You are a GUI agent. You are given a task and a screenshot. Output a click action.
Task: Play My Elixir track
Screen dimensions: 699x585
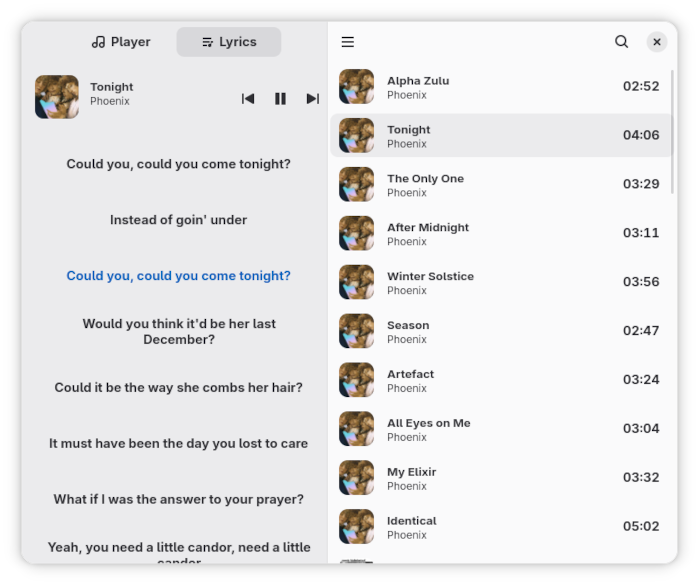coord(501,478)
